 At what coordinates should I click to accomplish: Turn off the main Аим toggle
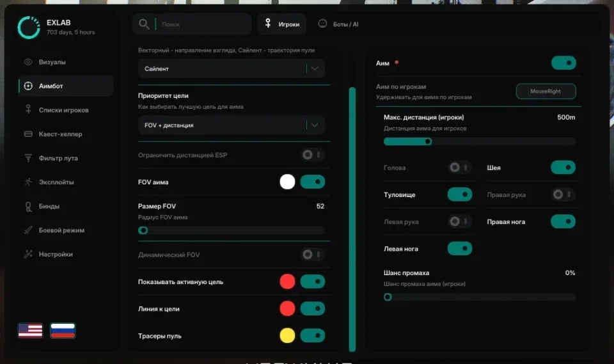[x=563, y=63]
